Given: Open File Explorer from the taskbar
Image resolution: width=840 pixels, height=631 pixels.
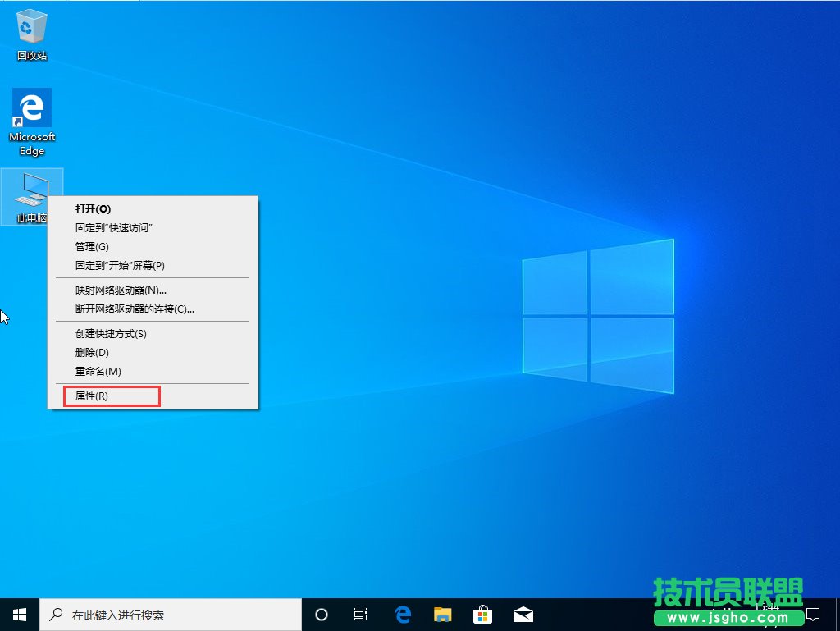Looking at the screenshot, I should pyautogui.click(x=442, y=614).
